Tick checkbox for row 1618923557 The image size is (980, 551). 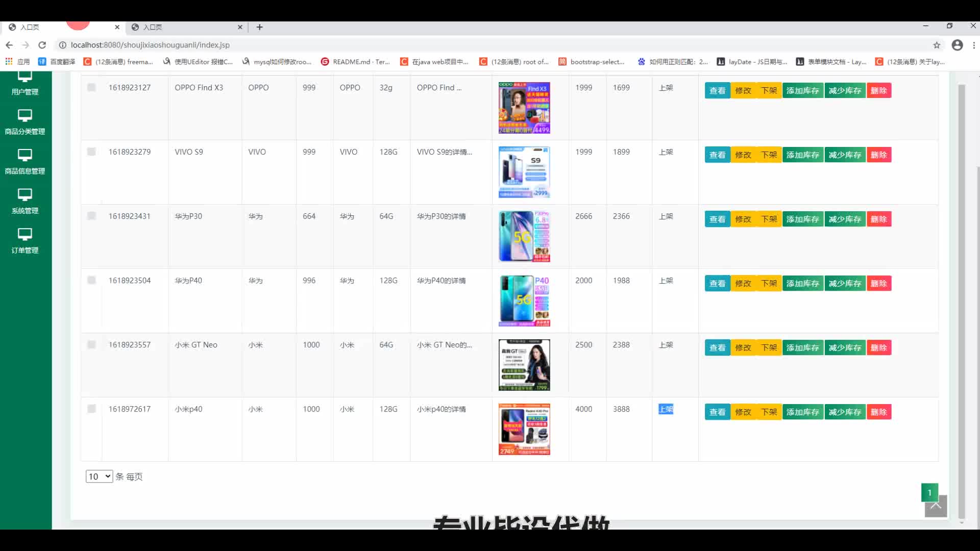coord(91,344)
